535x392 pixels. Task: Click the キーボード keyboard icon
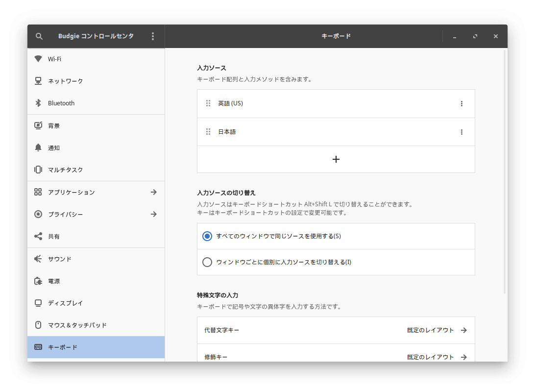[x=38, y=347]
